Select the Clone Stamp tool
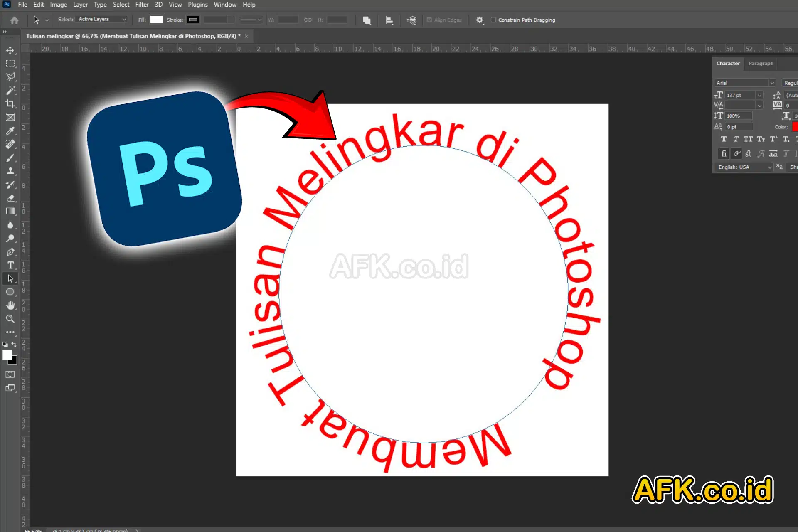The width and height of the screenshot is (798, 532). [10, 171]
